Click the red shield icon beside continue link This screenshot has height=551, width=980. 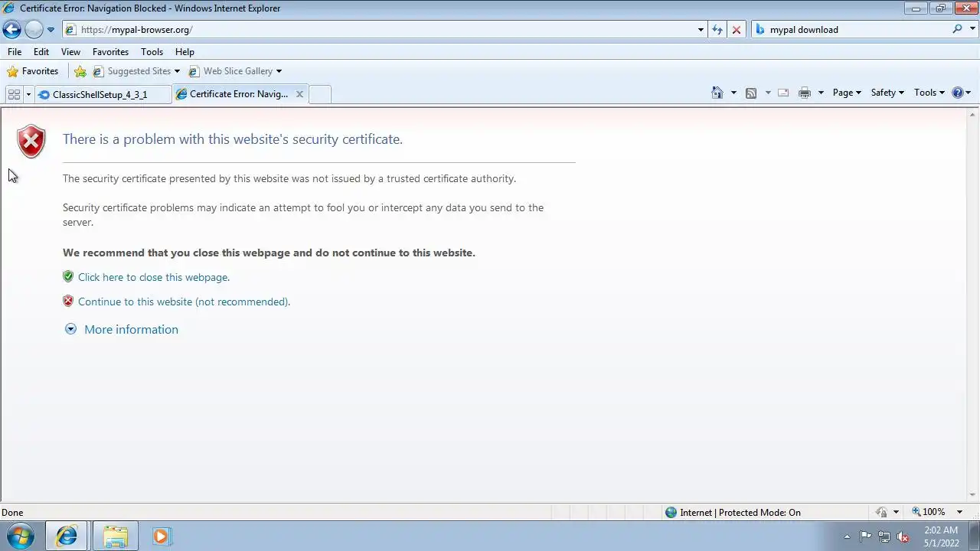click(x=68, y=301)
